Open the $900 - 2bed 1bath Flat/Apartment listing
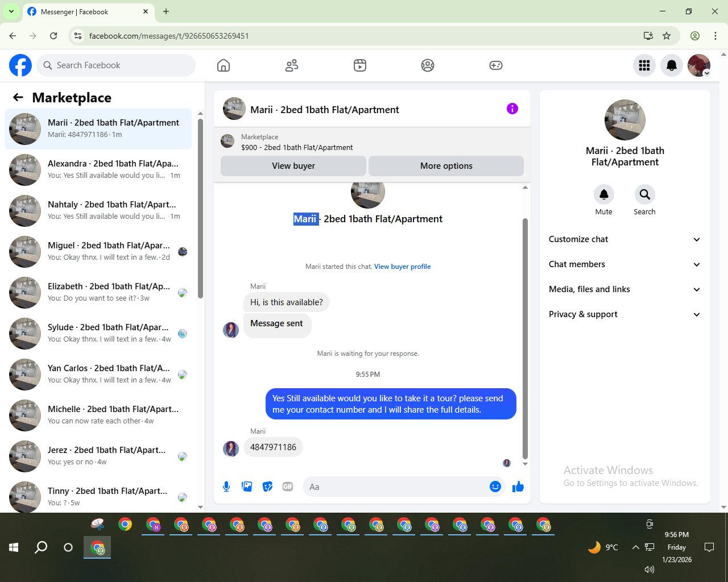This screenshot has width=728, height=582. point(297,147)
